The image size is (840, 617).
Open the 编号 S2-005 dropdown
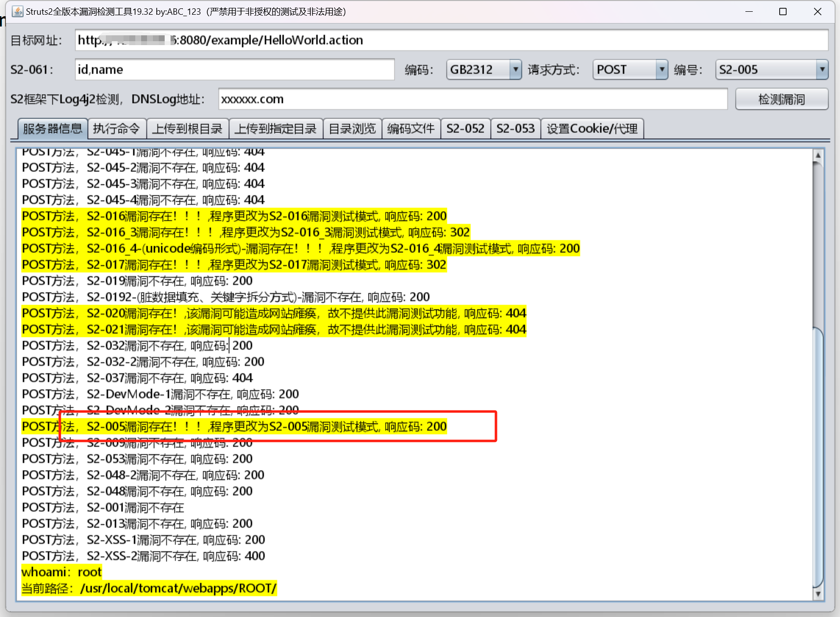click(822, 70)
